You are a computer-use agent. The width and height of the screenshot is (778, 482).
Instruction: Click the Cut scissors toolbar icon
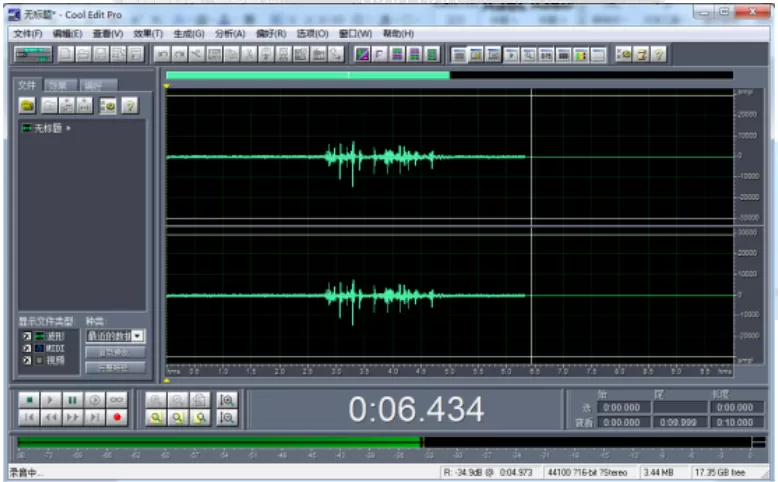249,54
